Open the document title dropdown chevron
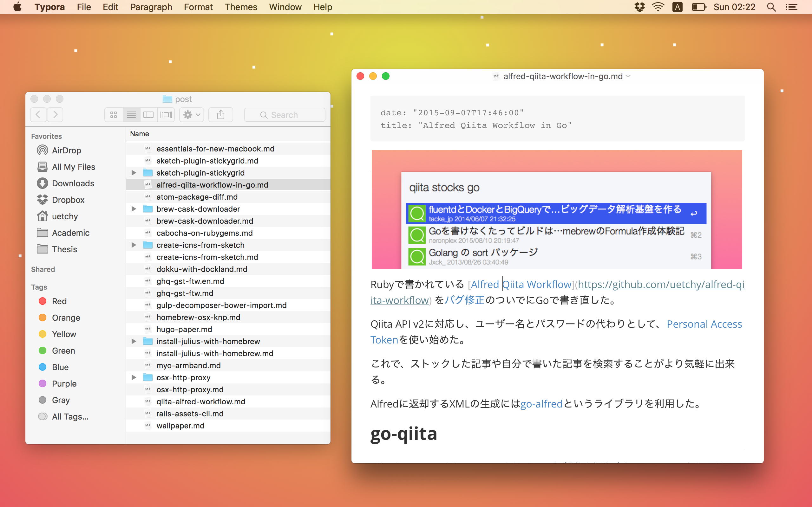The image size is (812, 507). (628, 76)
